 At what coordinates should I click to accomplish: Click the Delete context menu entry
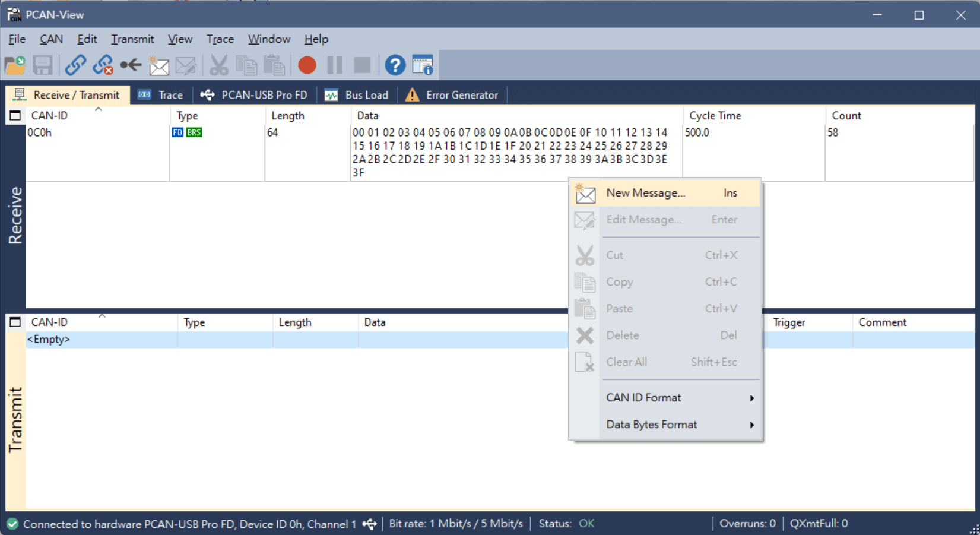[x=665, y=335]
